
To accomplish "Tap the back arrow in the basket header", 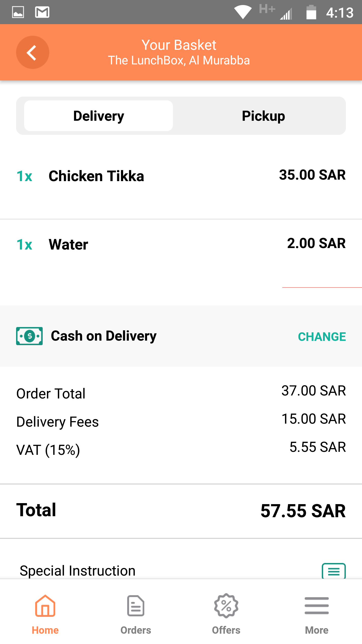I will click(x=33, y=52).
